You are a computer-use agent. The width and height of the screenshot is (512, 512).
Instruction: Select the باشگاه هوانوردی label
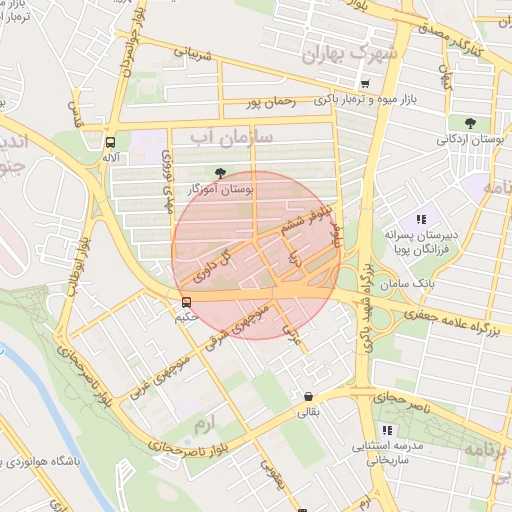(x=40, y=462)
